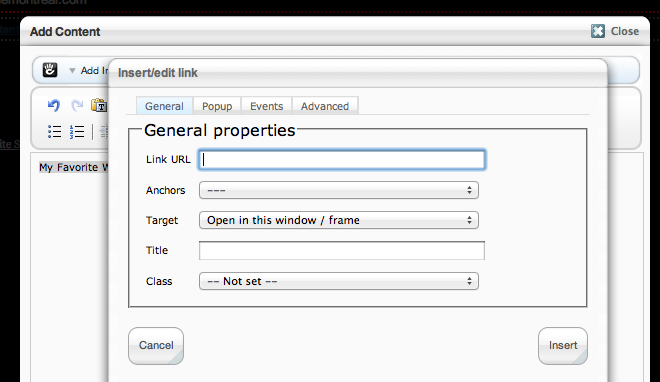Click the Close X icon in header
Image resolution: width=660 pixels, height=382 pixels.
[x=598, y=31]
